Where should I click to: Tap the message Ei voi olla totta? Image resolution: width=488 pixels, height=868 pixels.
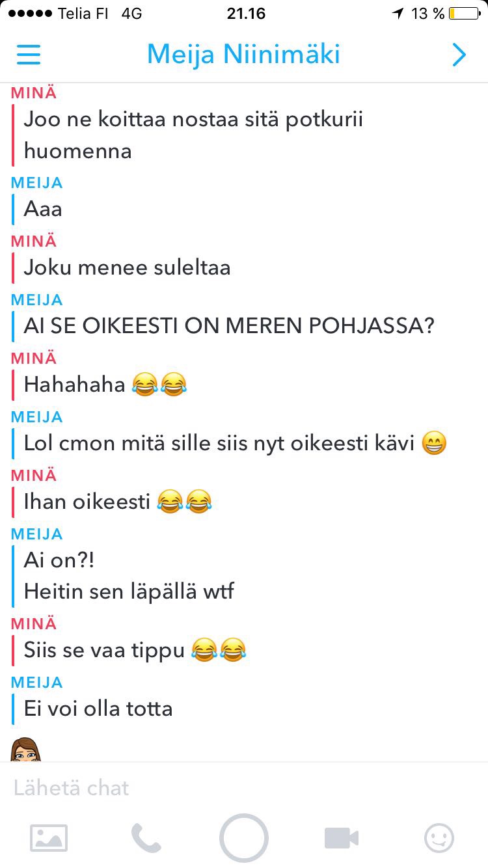pyautogui.click(x=98, y=709)
